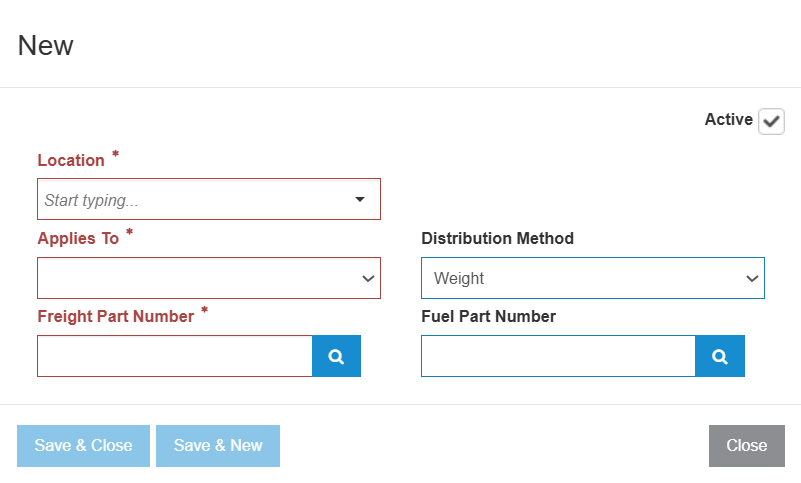Click the Active label text
Image resolution: width=801 pixels, height=483 pixels.
point(729,120)
